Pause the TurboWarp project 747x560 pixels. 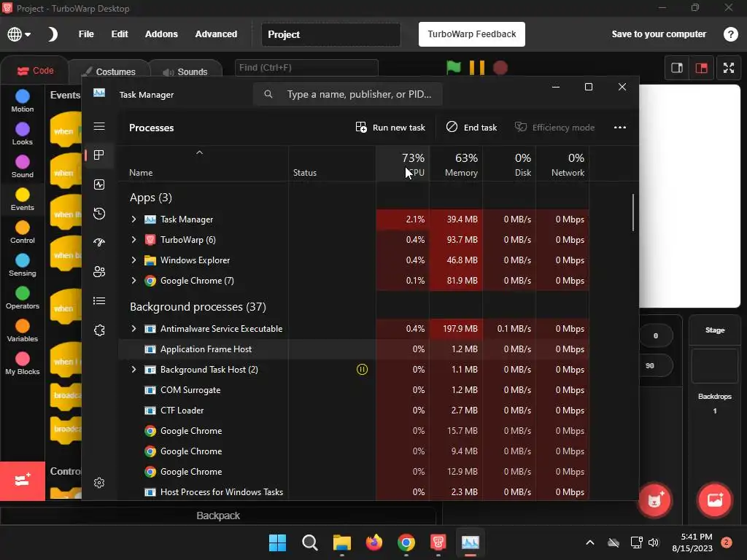477,68
